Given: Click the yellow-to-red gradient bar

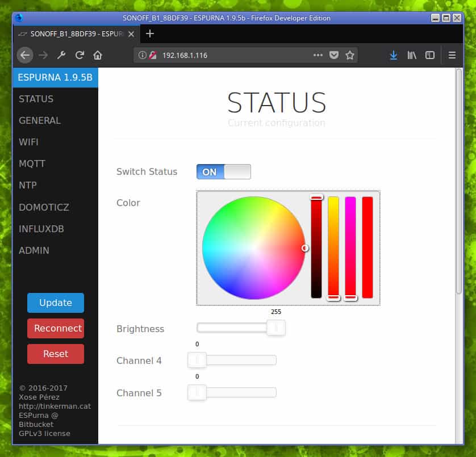Looking at the screenshot, I should pos(333,248).
